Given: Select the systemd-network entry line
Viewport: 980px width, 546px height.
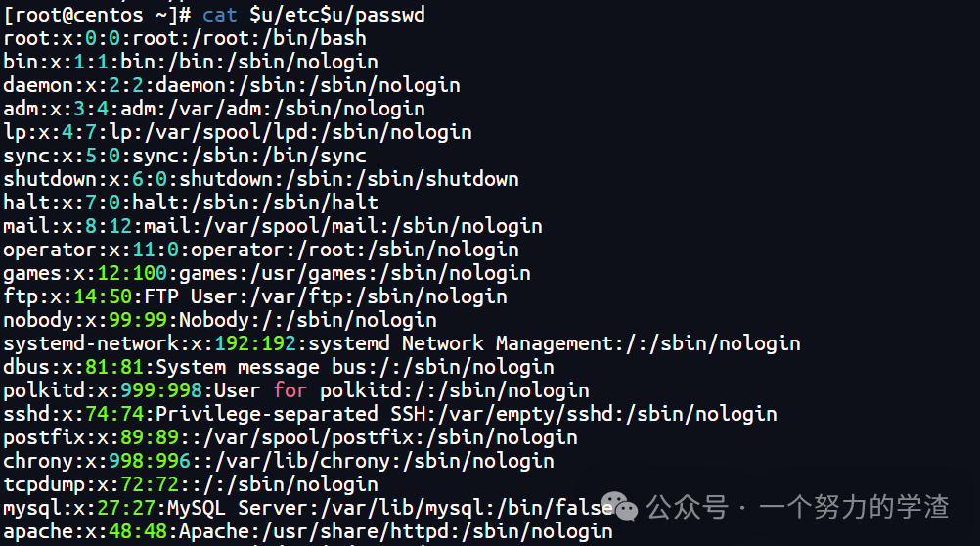Looking at the screenshot, I should (402, 343).
